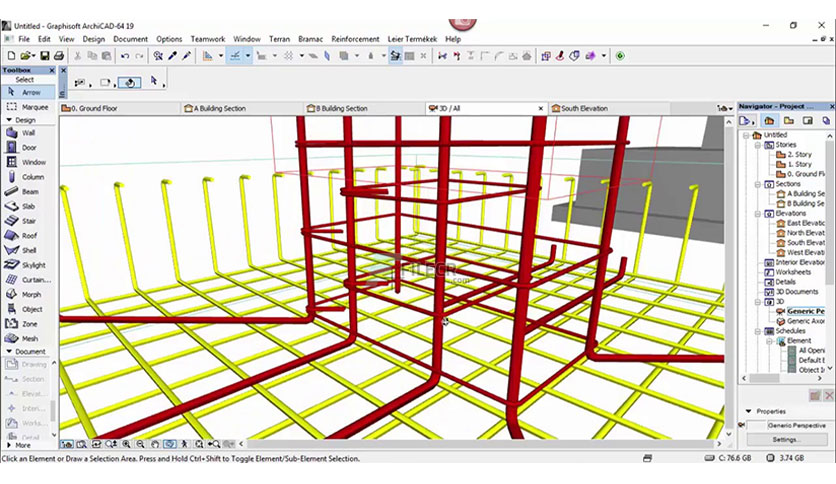The width and height of the screenshot is (836, 484).
Task: Click the Print icon in toolbar
Action: 59,55
